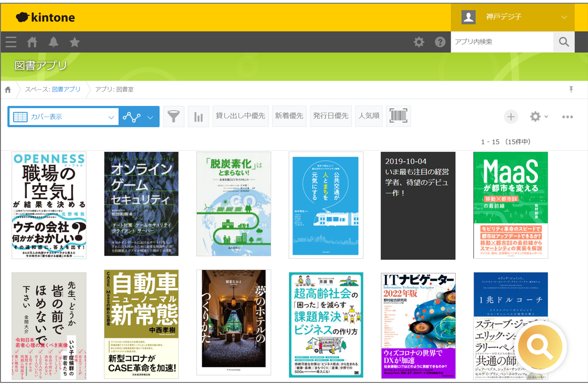Open the オンラインゲームセキュリティ book cover

[x=141, y=204]
